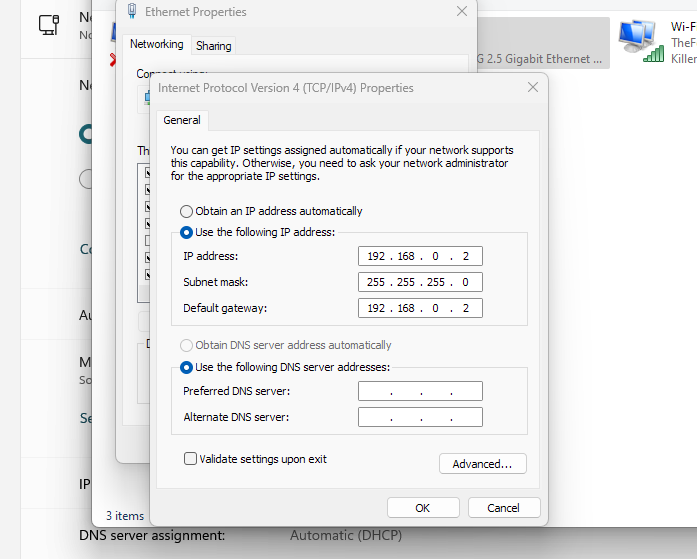This screenshot has height=559, width=697.
Task: Open the Advanced... settings
Action: pyautogui.click(x=482, y=464)
